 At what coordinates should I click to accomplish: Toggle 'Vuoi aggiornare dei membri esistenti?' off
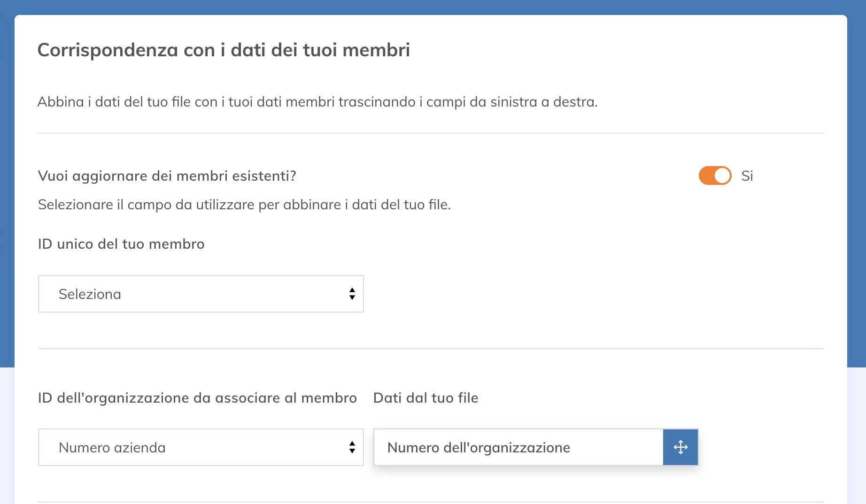click(x=714, y=176)
